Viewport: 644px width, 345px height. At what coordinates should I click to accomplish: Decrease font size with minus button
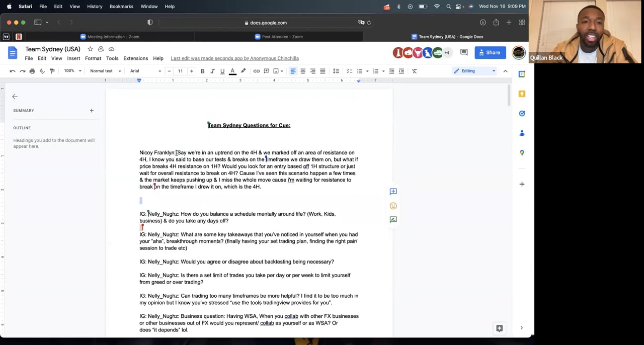pos(170,71)
